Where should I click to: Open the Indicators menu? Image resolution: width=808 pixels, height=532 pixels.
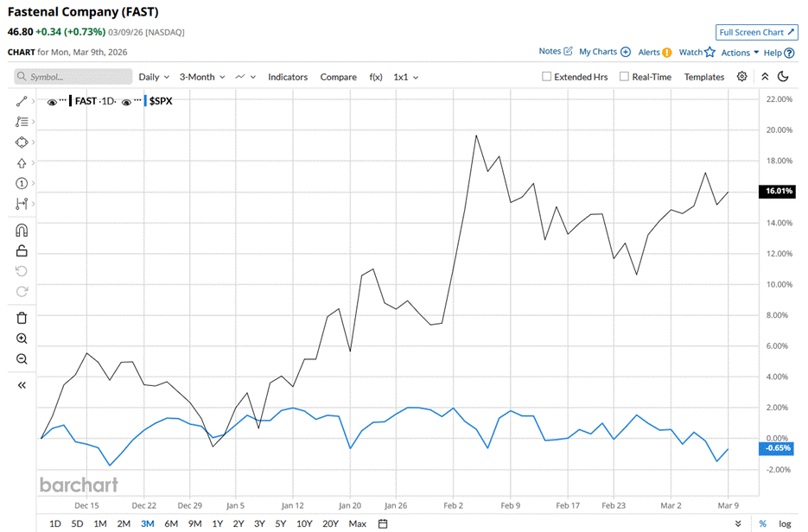click(287, 77)
